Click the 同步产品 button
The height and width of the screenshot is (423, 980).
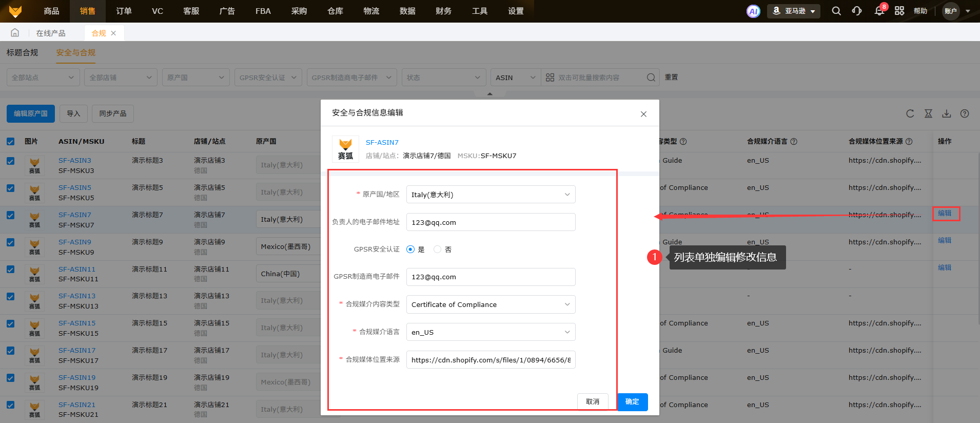[x=113, y=113]
